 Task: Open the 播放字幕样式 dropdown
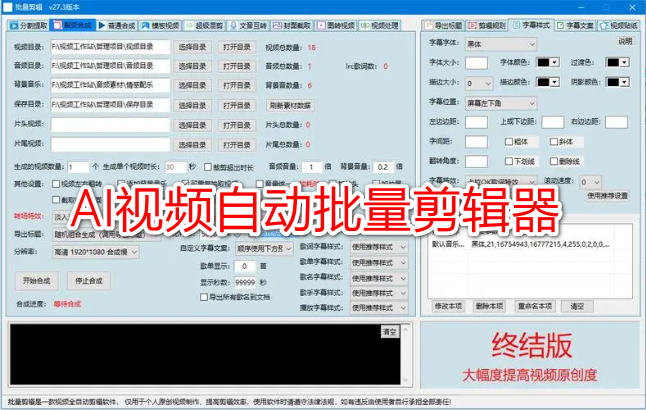pyautogui.click(x=379, y=308)
